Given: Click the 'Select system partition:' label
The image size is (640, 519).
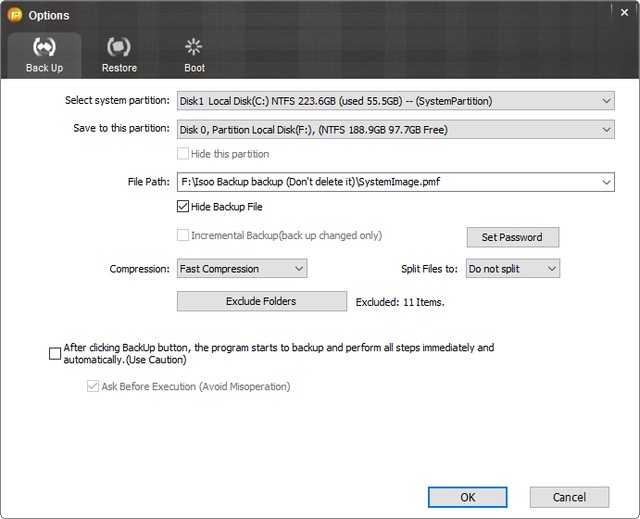Looking at the screenshot, I should pyautogui.click(x=117, y=100).
